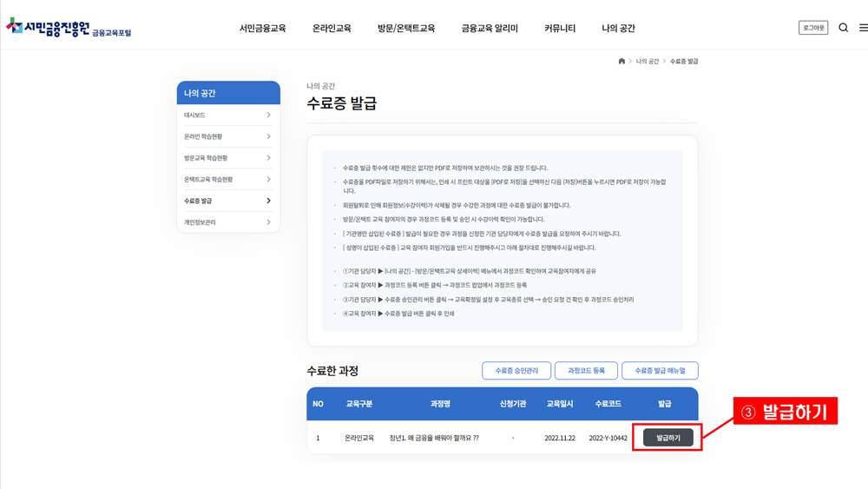This screenshot has height=489, width=868.
Task: Click the code 2022-Y-10442 cell
Action: tap(608, 438)
